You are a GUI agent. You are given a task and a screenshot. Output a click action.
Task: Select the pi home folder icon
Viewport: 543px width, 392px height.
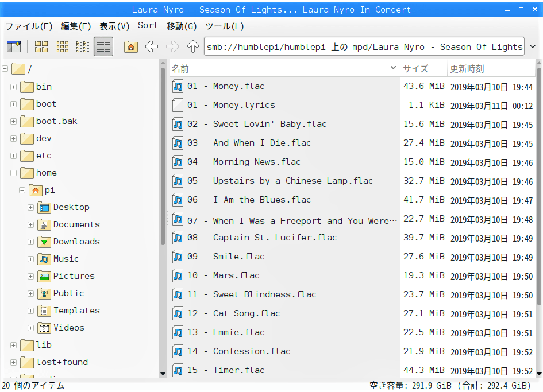(35, 190)
